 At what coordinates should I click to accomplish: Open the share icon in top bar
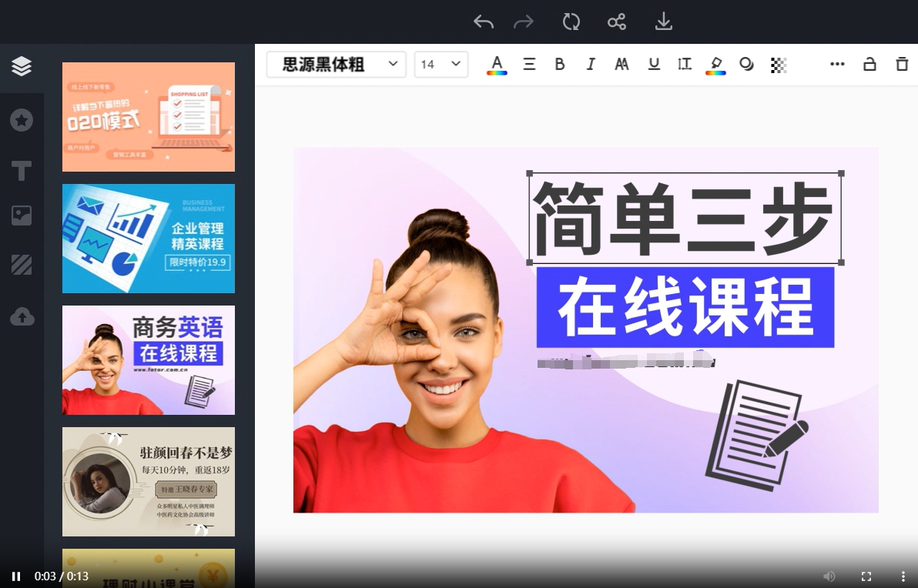coord(616,22)
